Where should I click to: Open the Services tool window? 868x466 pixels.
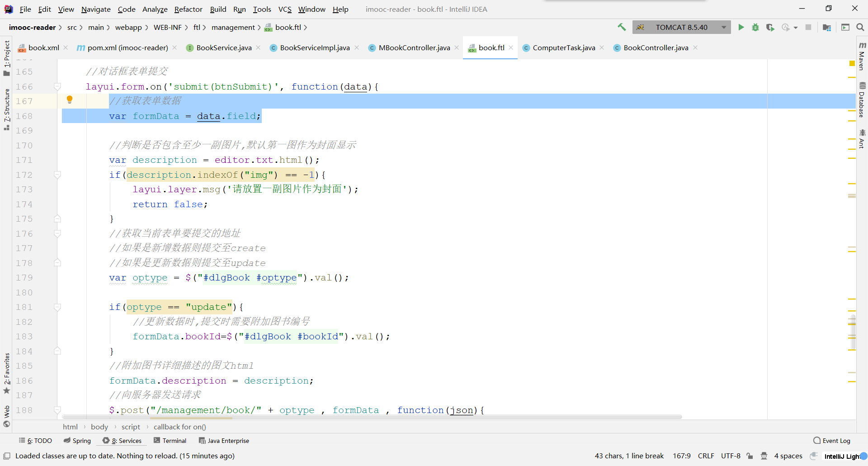pyautogui.click(x=122, y=441)
